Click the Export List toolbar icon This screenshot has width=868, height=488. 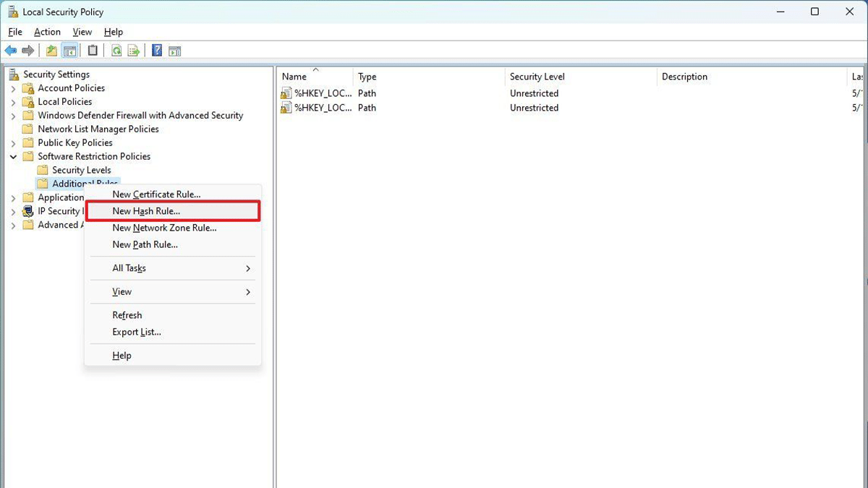pyautogui.click(x=134, y=51)
